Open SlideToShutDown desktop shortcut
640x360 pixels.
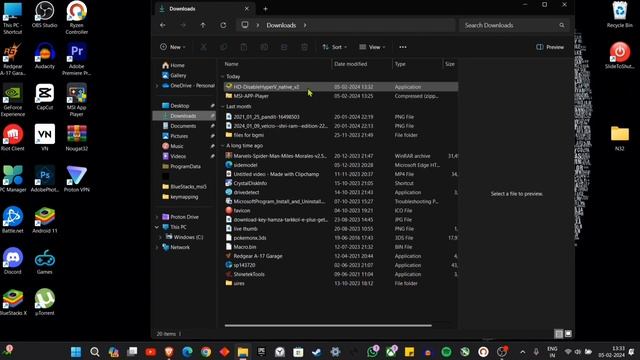(620, 56)
